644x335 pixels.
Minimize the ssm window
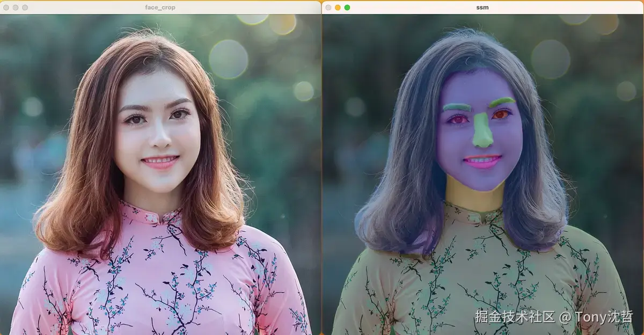(x=336, y=8)
